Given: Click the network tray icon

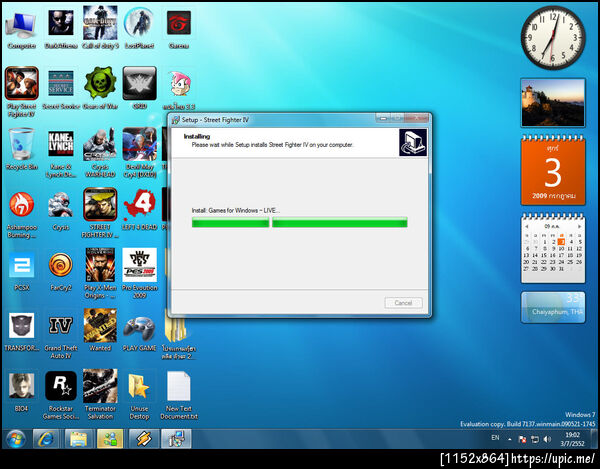Looking at the screenshot, I should (x=535, y=439).
